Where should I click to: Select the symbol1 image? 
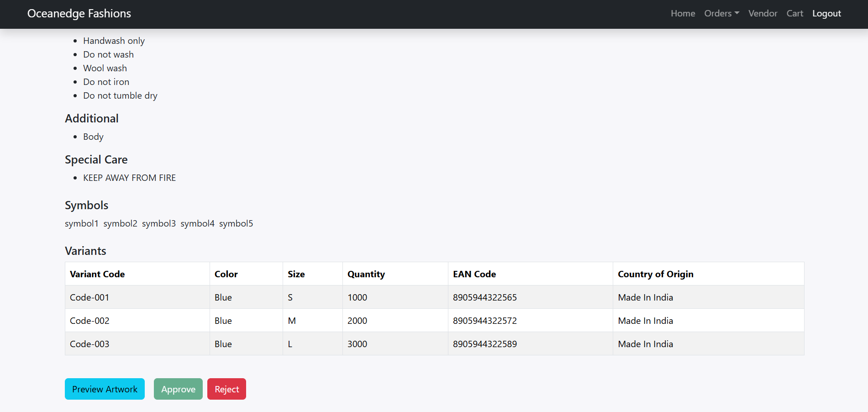[x=82, y=223]
